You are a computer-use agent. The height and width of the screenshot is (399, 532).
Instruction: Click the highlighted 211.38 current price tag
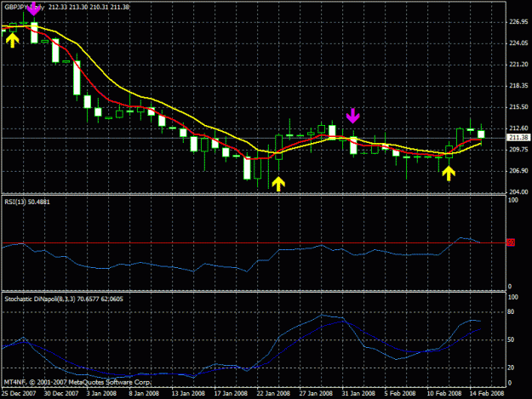pyautogui.click(x=518, y=137)
